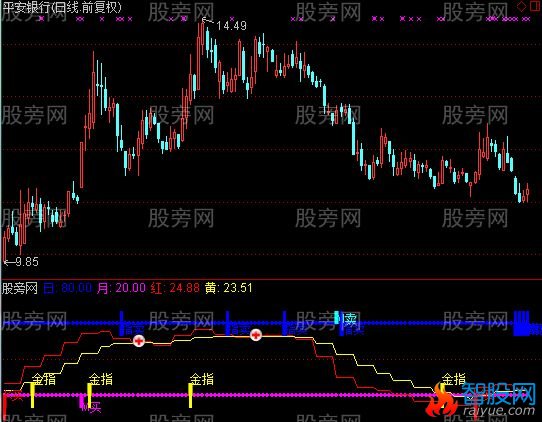Click the 股旁网 indicator name label
Image resolution: width=542 pixels, height=422 pixels.
[x=20, y=288]
